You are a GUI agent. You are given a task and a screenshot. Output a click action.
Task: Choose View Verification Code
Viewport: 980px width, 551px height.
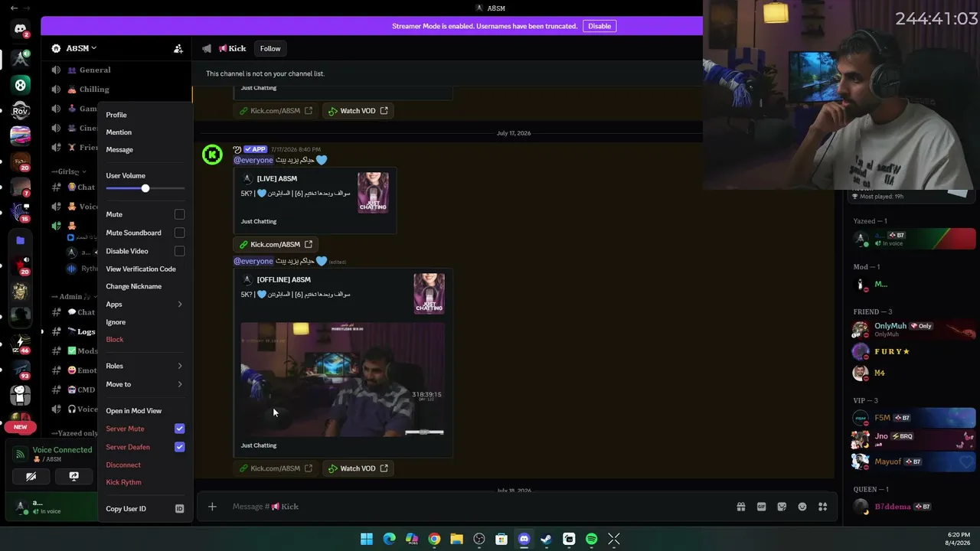coord(145,269)
